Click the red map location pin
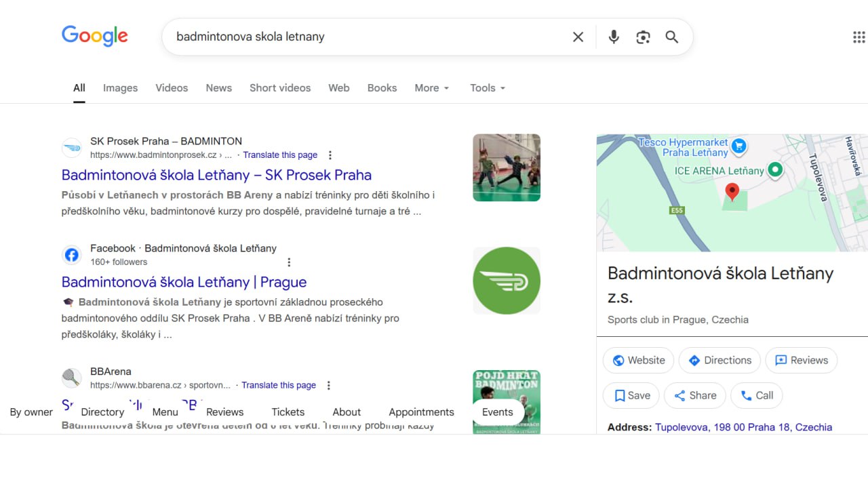Screen dimensions: 868x484 [732, 191]
